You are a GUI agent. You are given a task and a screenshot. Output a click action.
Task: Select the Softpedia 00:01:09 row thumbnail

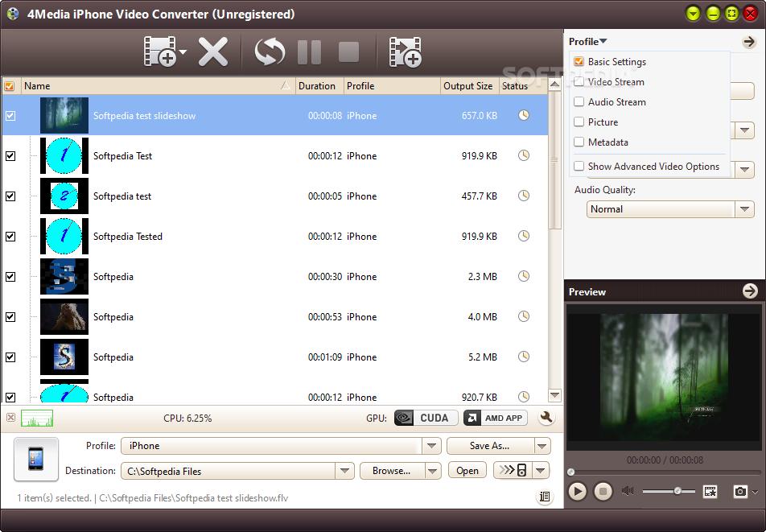[x=64, y=357]
